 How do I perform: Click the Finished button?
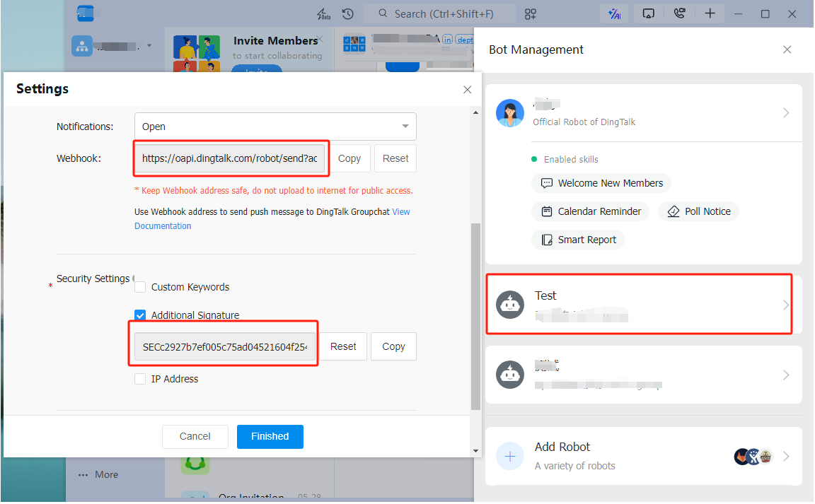click(x=270, y=437)
